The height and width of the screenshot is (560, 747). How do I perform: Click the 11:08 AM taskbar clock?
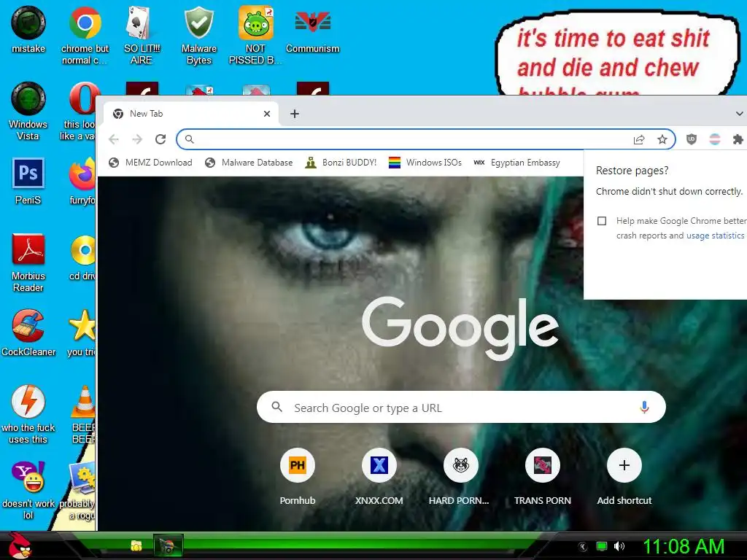coord(684,546)
